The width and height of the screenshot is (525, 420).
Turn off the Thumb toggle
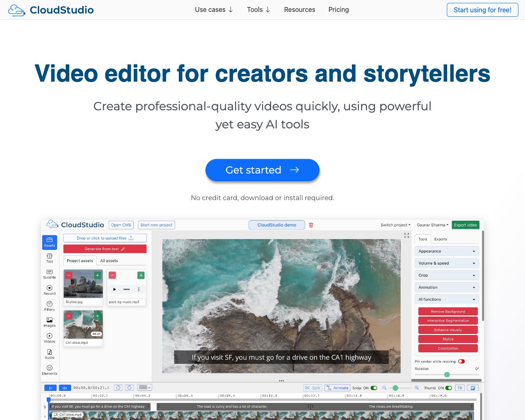pyautogui.click(x=448, y=388)
